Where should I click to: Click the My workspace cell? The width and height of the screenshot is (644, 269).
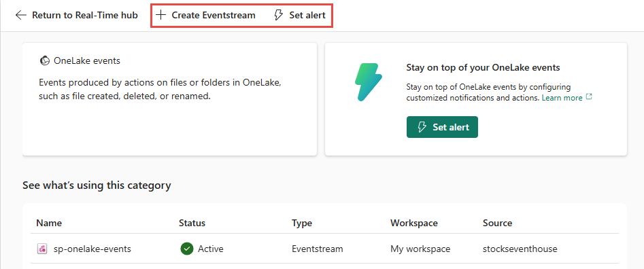(x=420, y=249)
